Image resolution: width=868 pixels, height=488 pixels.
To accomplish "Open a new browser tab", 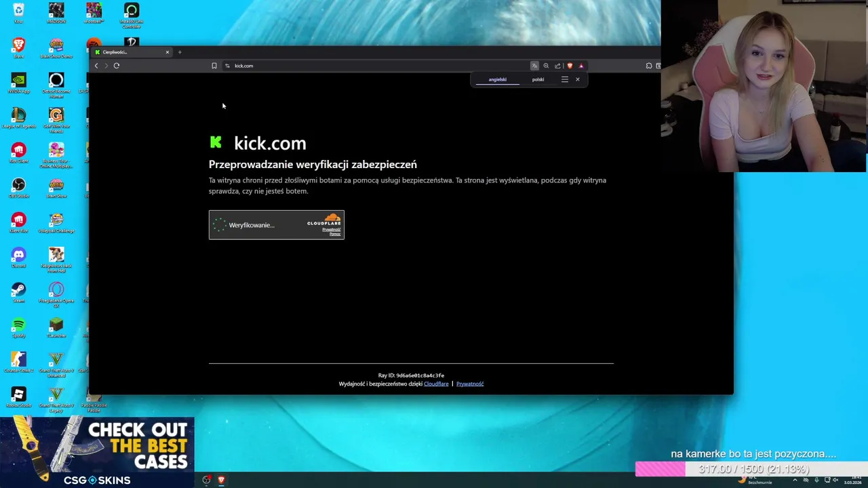I will pos(180,52).
